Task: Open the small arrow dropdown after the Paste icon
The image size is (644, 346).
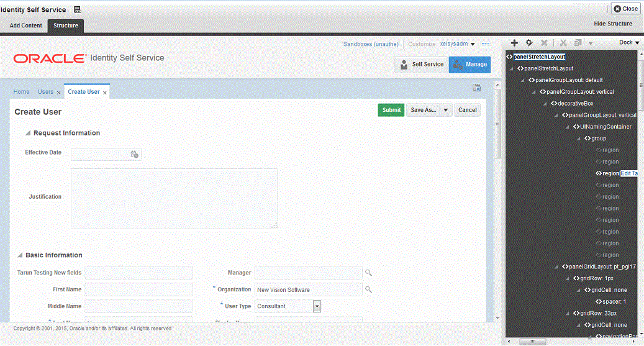Action: tap(590, 43)
